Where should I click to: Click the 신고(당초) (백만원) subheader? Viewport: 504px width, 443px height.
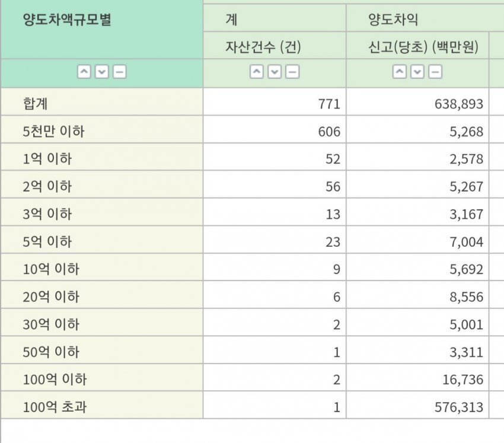[x=423, y=47]
